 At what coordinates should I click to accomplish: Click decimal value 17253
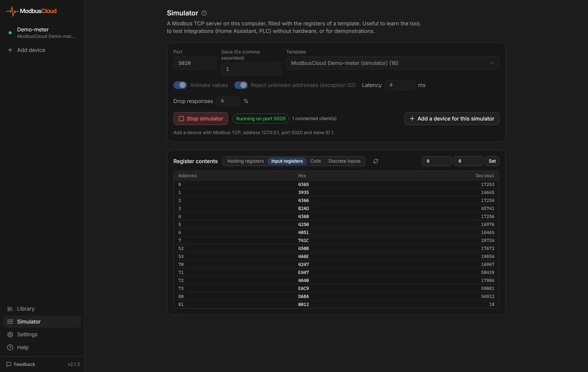pyautogui.click(x=488, y=185)
